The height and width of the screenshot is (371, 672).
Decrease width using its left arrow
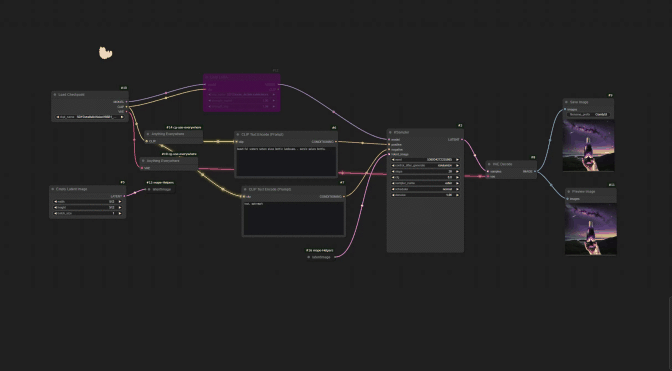coord(55,201)
